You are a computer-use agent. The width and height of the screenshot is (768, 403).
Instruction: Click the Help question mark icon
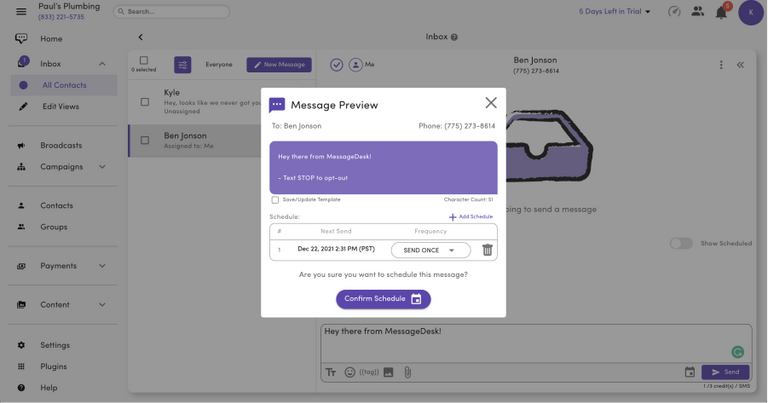tap(21, 388)
